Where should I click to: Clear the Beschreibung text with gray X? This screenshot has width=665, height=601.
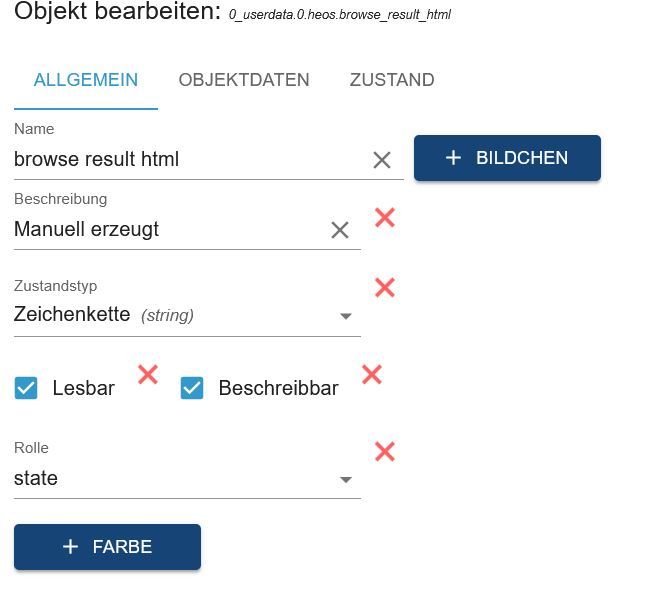[x=340, y=230]
